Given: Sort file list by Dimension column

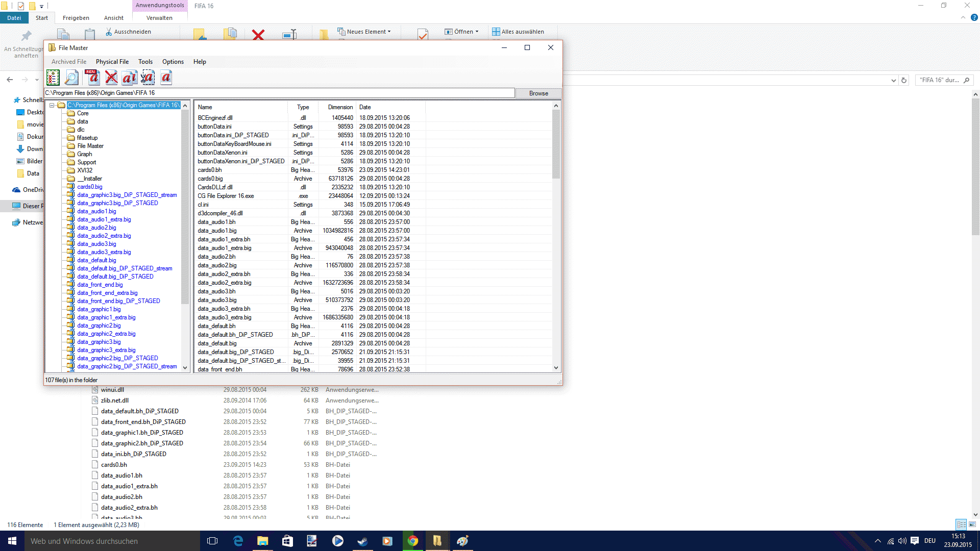Looking at the screenshot, I should click(x=337, y=107).
